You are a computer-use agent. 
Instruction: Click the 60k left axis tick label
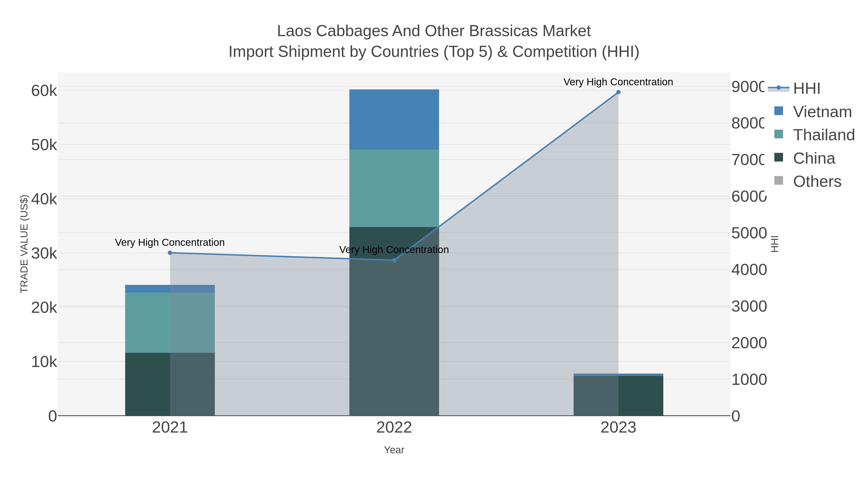(44, 91)
